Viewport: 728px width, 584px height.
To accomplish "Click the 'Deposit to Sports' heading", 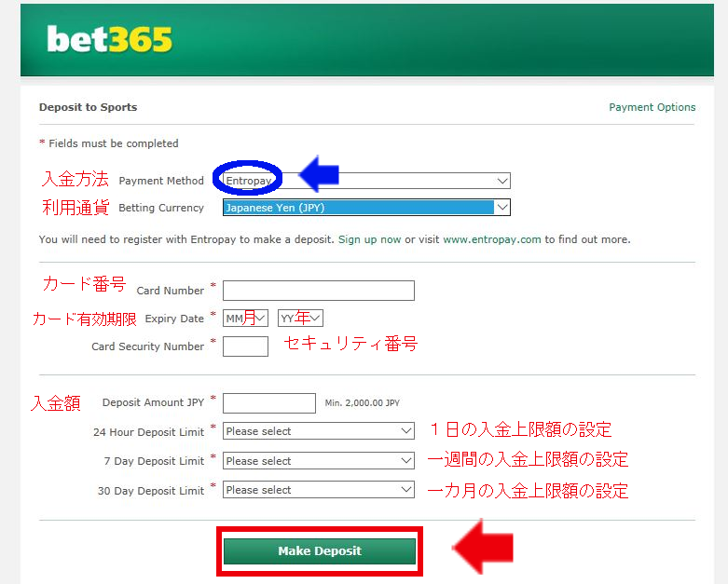I will pos(89,107).
